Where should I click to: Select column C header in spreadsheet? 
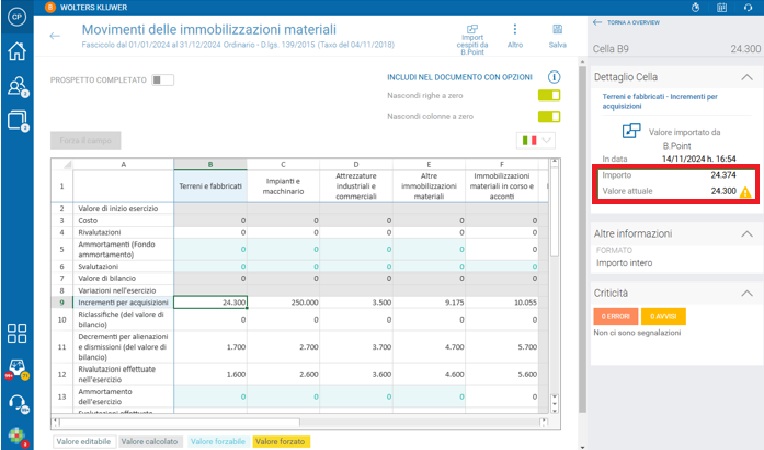283,164
